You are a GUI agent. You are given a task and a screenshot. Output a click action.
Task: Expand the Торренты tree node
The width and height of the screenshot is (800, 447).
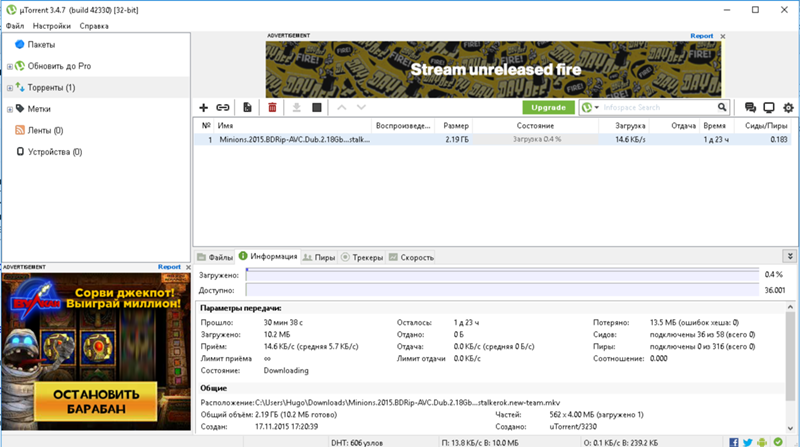tap(10, 88)
